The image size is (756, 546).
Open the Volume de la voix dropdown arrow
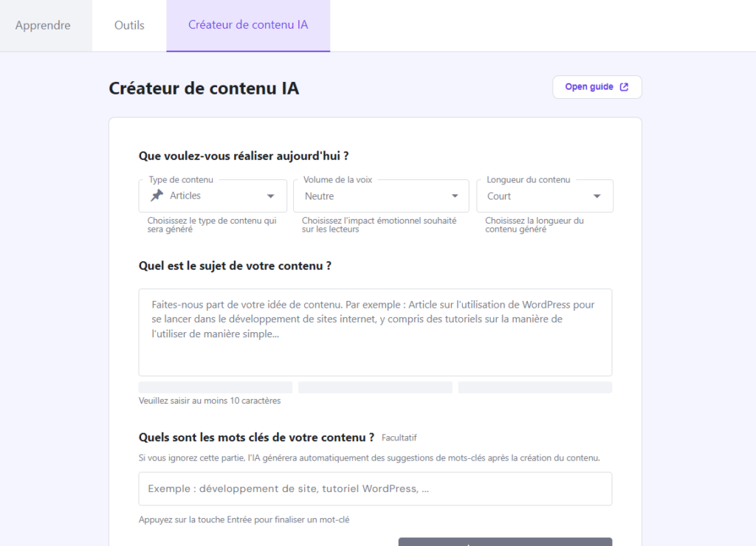[x=455, y=196]
